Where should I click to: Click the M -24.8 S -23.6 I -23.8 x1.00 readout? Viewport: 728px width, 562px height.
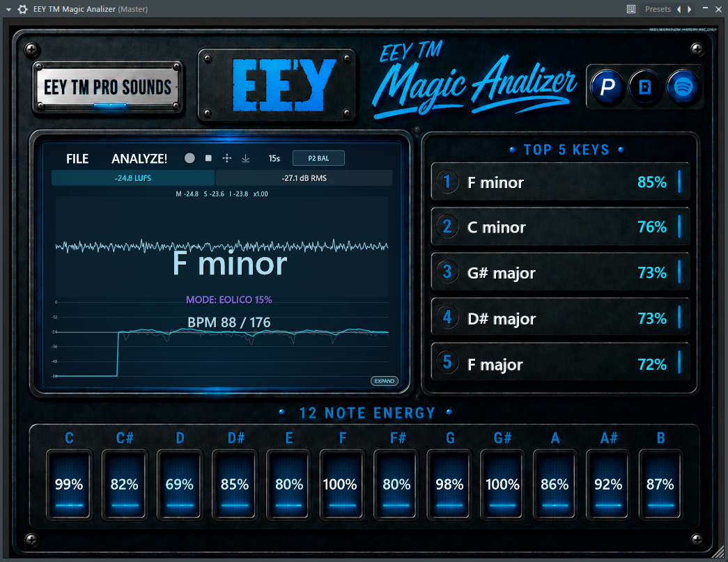coord(222,194)
